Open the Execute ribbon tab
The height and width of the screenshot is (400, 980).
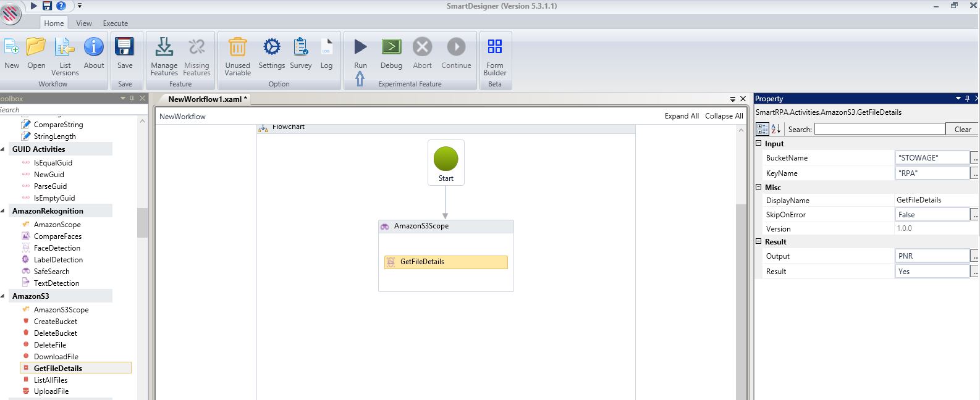[116, 23]
